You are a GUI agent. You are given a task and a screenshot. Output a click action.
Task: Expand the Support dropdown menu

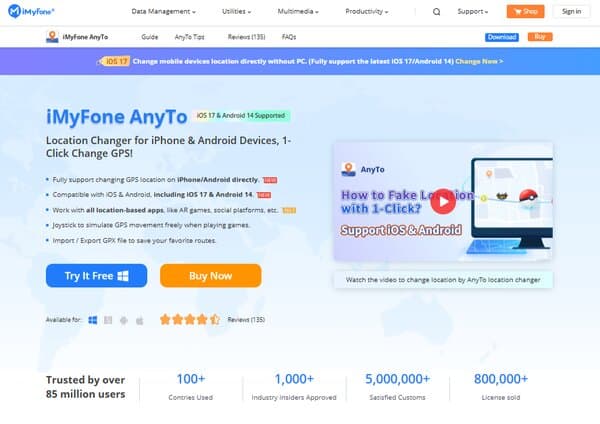tap(473, 11)
